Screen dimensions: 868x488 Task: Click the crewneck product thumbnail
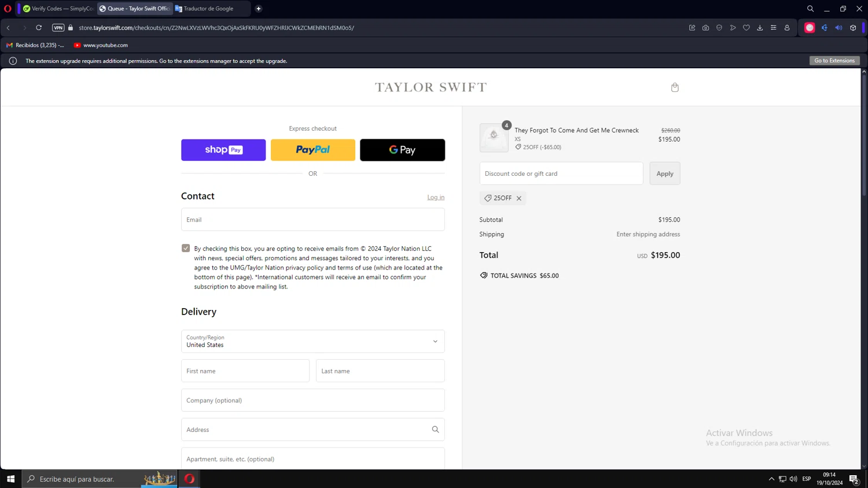494,138
